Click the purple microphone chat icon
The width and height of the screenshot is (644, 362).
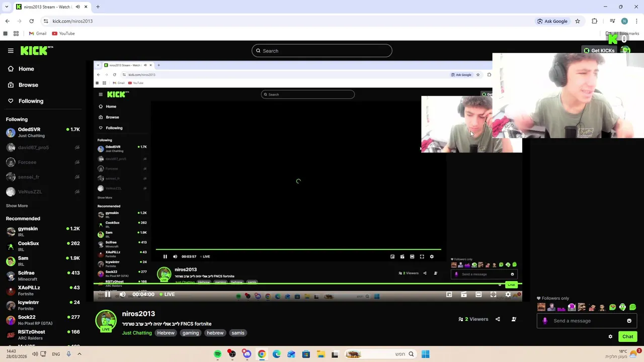(545, 321)
